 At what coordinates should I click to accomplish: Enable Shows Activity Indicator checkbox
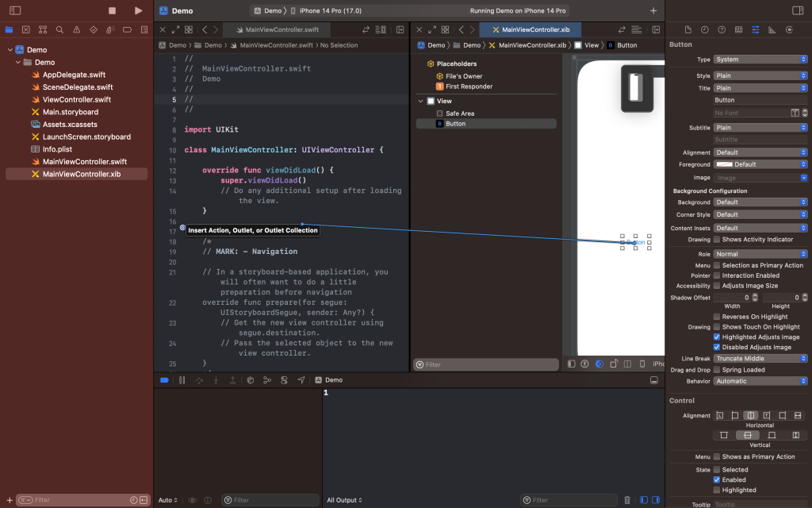[717, 240]
